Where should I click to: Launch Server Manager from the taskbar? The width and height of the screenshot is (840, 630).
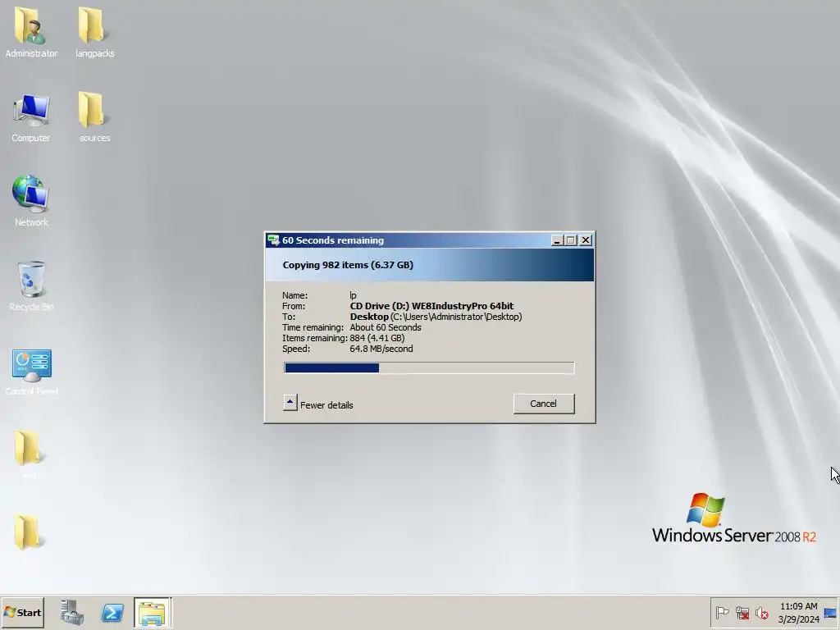pyautogui.click(x=72, y=612)
